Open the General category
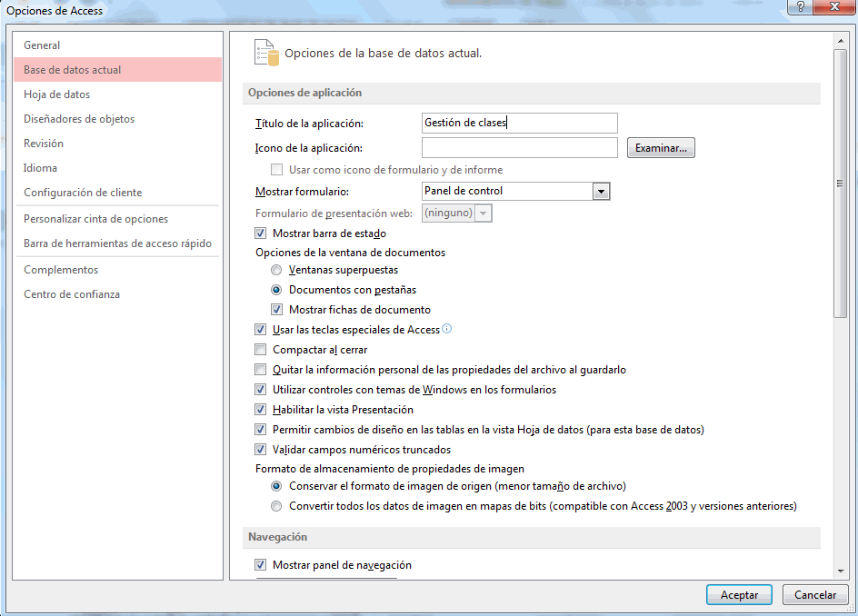 [117, 45]
